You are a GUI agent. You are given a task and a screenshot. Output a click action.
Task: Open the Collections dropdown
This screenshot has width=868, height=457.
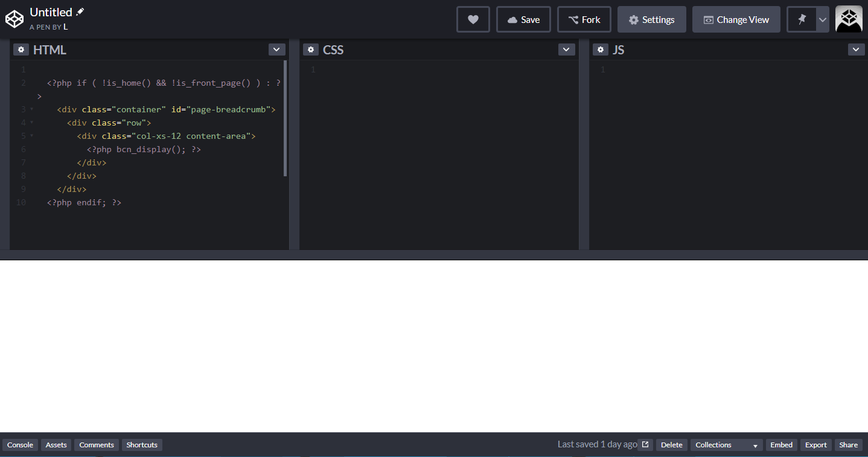(x=726, y=444)
